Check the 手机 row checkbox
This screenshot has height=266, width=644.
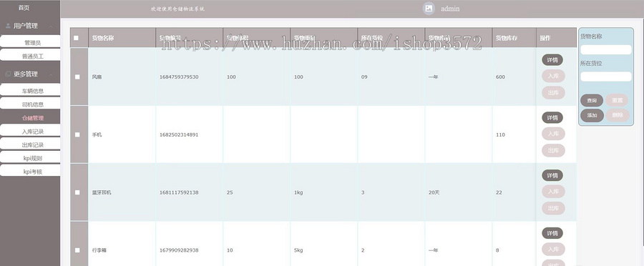pos(77,134)
